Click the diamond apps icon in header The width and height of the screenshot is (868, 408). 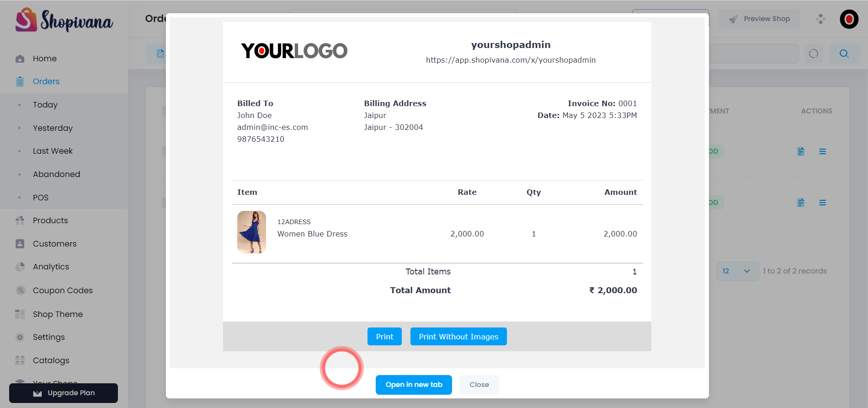(x=820, y=19)
